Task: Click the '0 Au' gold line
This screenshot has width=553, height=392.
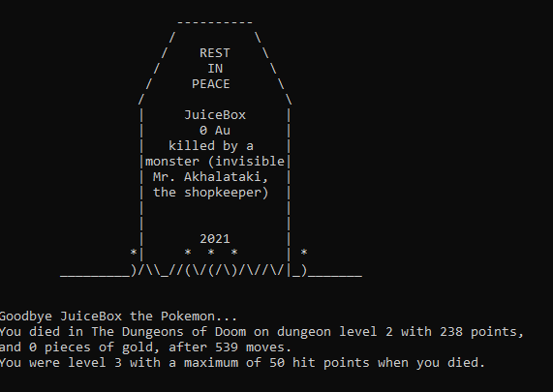Action: [x=215, y=131]
